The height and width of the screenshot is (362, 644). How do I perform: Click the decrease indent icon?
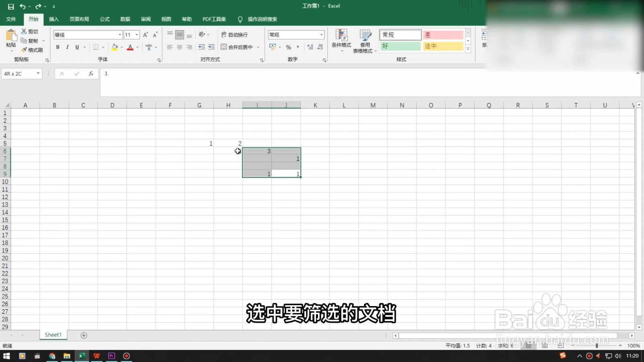(202, 47)
